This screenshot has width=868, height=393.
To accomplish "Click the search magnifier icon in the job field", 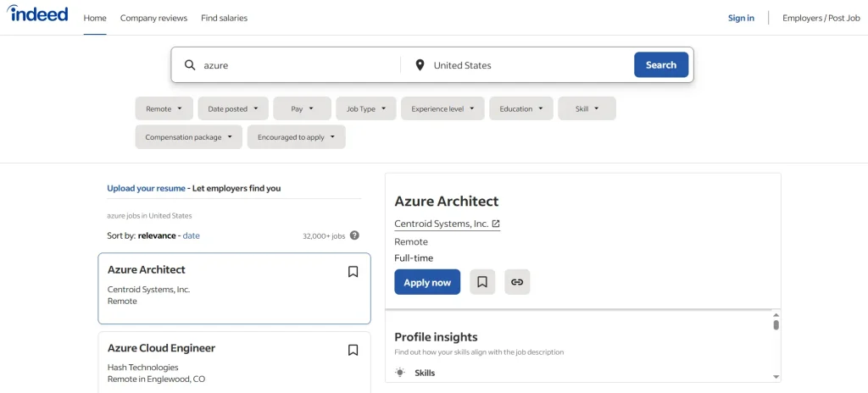I will pyautogui.click(x=190, y=65).
